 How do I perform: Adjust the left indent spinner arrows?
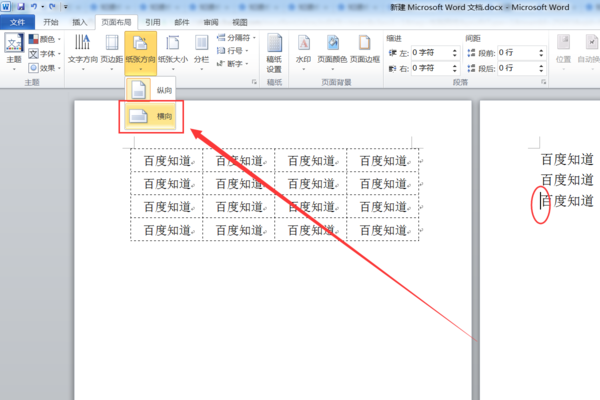pos(455,53)
